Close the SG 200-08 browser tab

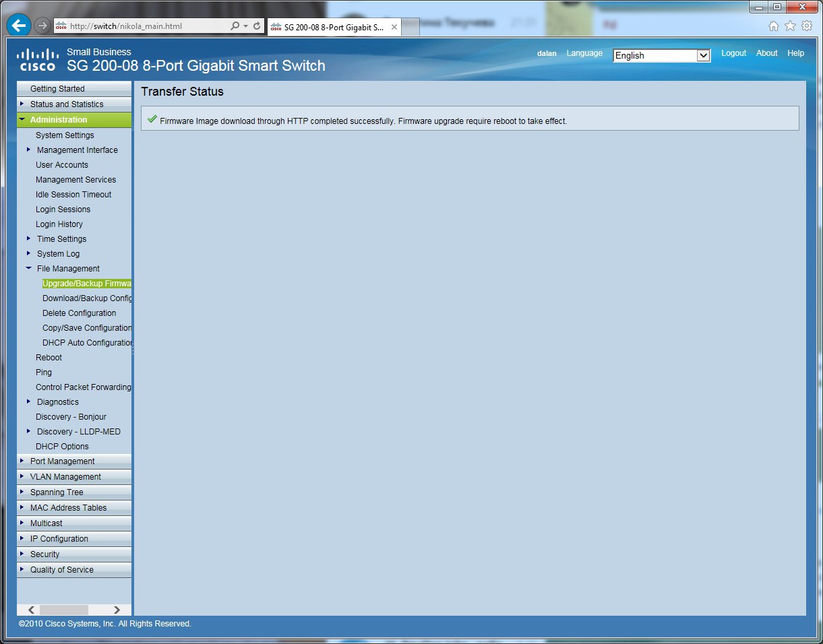point(394,27)
